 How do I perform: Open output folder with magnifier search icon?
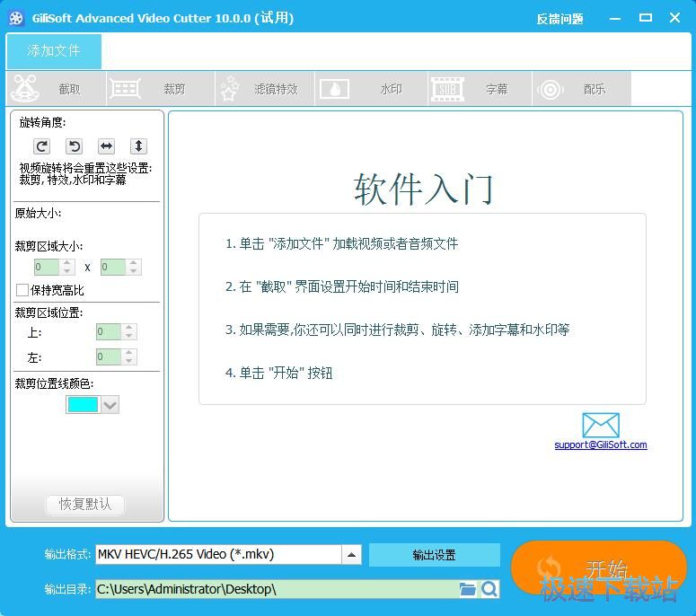[x=489, y=589]
